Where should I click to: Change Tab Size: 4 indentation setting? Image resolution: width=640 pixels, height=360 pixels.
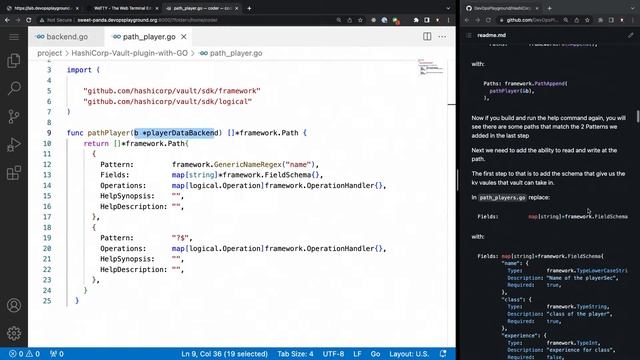point(296,354)
